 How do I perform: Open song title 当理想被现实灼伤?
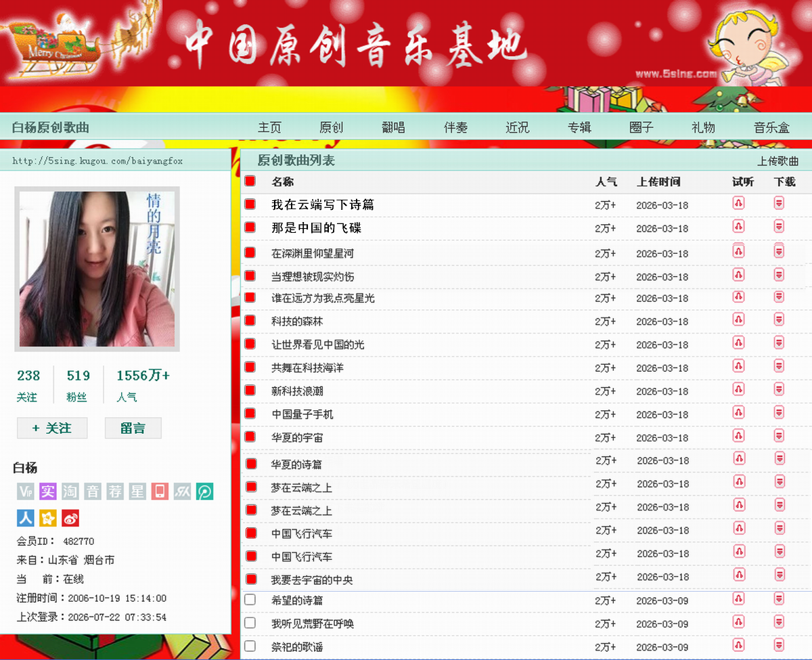point(313,276)
